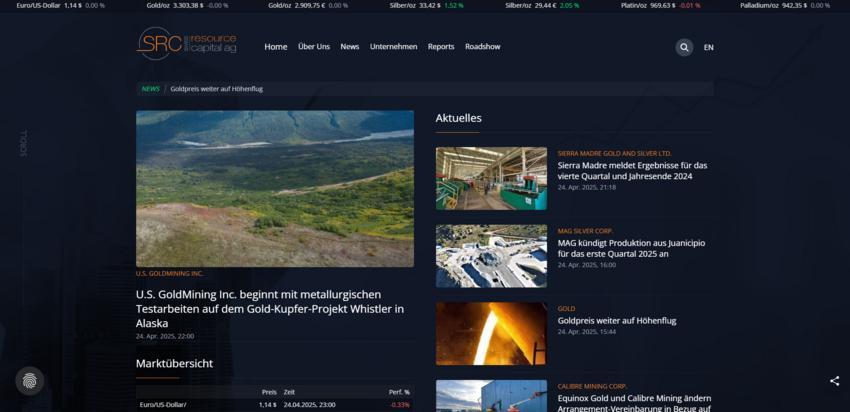Open Aktuelles headline 'Goldpreis weiter auf Höhenflug'
Viewport: 850px width, 412px height.
(x=617, y=320)
